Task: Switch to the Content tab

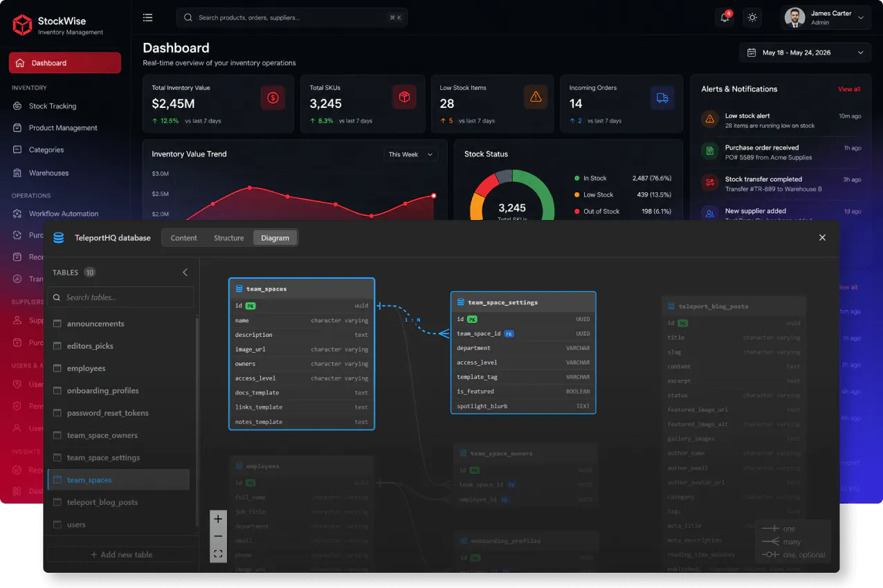Action: click(184, 238)
